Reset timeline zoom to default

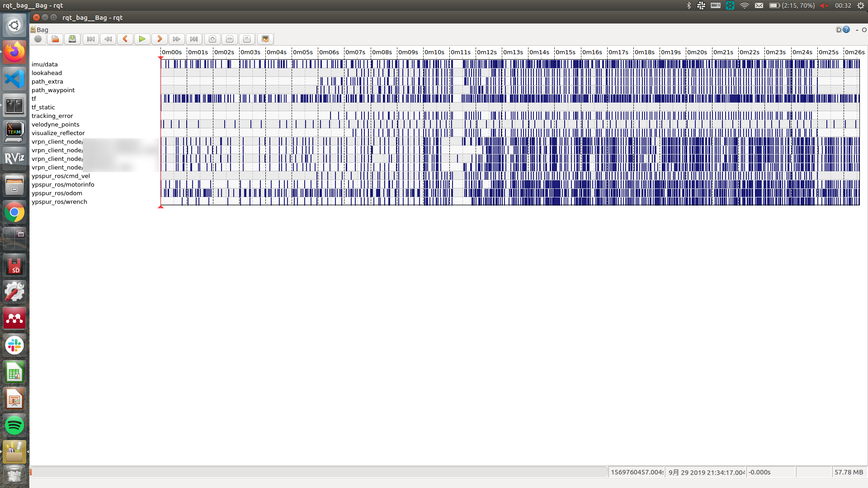point(247,39)
